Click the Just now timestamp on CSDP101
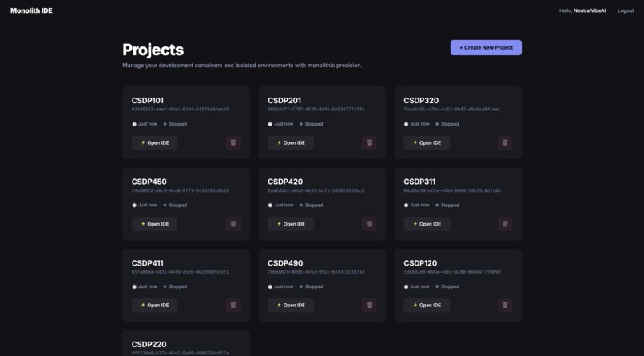The width and height of the screenshot is (644, 356). 145,124
